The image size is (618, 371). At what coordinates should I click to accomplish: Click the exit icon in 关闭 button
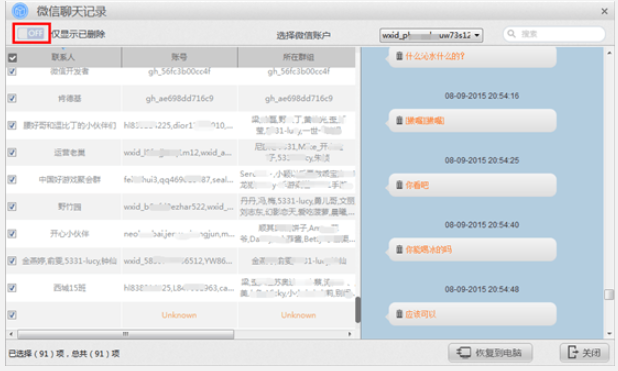[x=573, y=352]
